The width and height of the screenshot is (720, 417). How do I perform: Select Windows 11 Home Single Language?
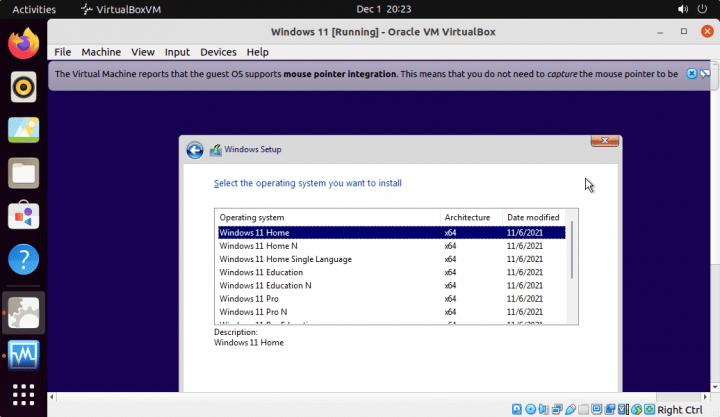(392, 259)
